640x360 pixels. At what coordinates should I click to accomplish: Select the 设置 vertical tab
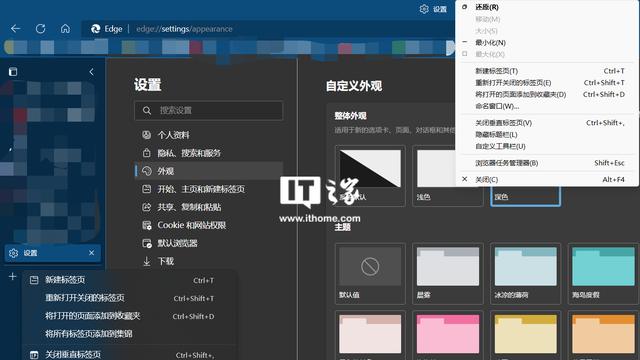[53, 253]
